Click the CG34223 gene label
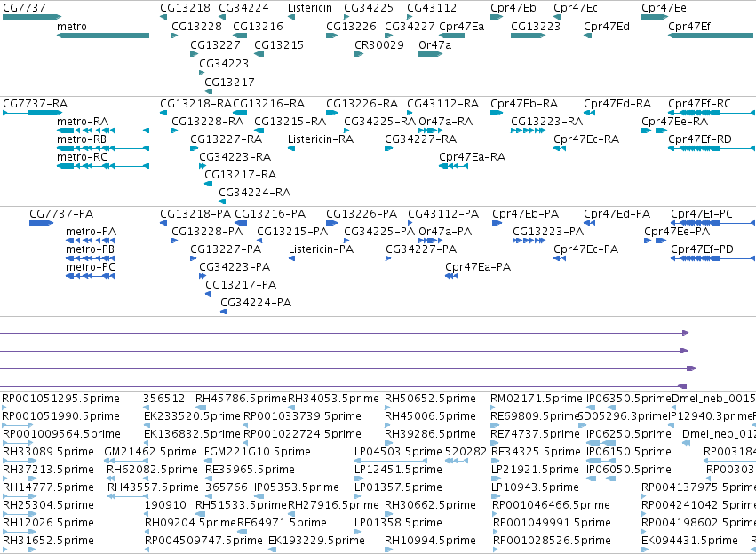Screen dimensions: 756x554 [x=224, y=64]
